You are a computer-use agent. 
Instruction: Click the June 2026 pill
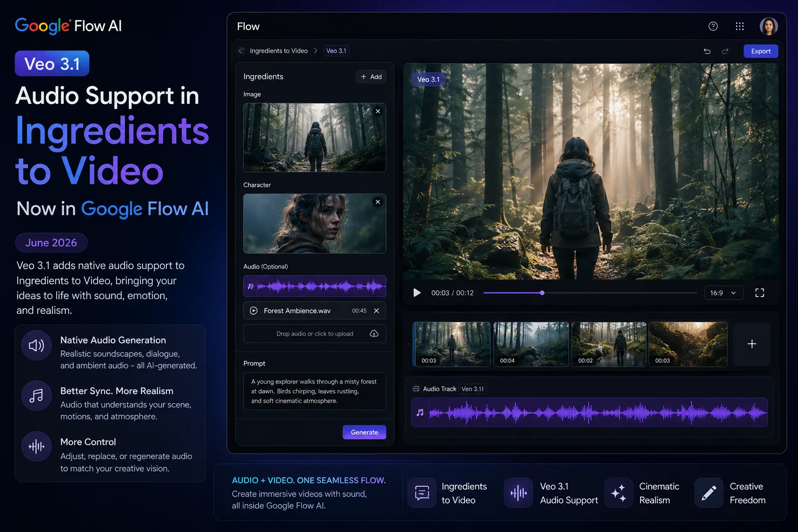51,243
